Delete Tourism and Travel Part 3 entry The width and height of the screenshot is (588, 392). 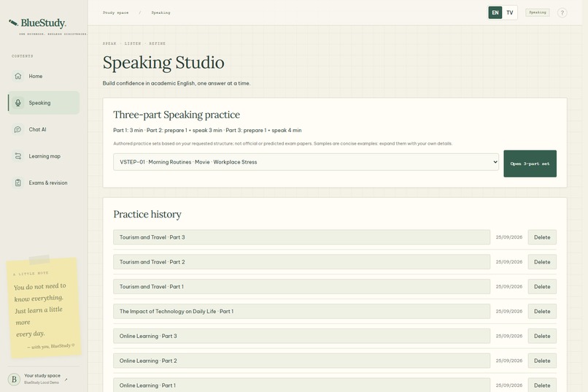coord(542,237)
